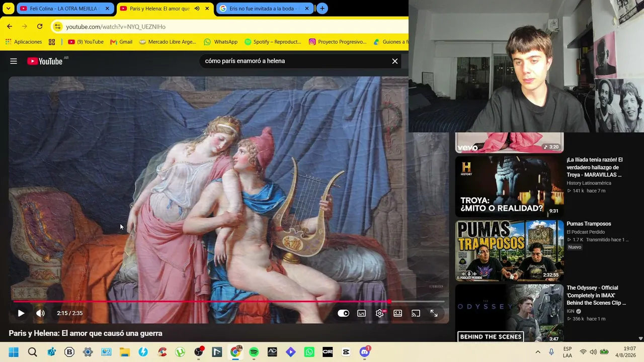Open File Explorer from the taskbar
The width and height of the screenshot is (644, 362).
(125, 352)
